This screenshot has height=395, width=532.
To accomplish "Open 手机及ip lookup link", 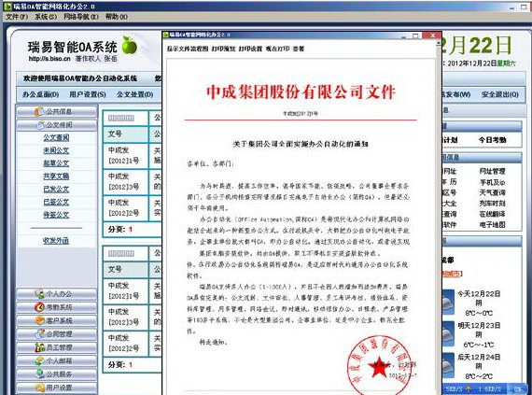I will 492,182.
